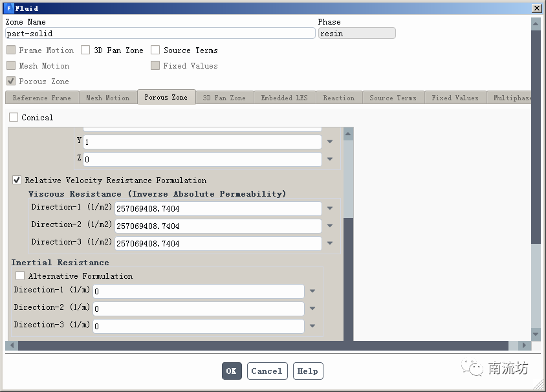
Task: Click the Zone Name input field
Action: tap(160, 33)
